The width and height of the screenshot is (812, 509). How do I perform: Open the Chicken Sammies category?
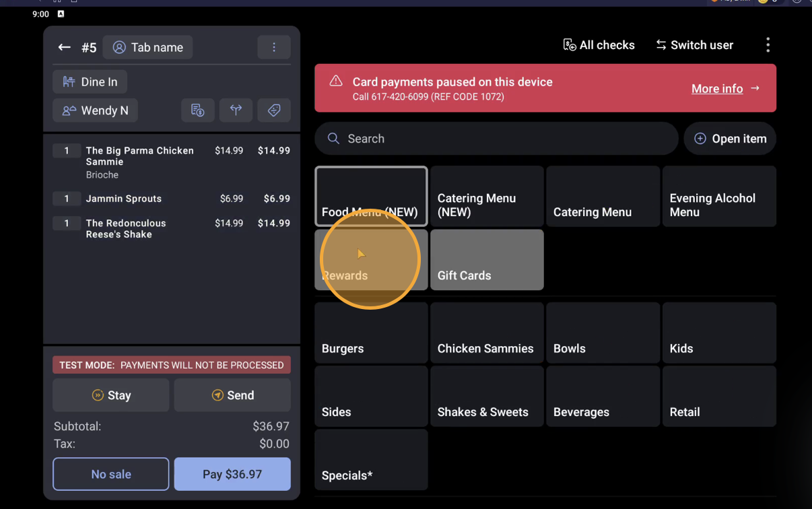click(487, 333)
